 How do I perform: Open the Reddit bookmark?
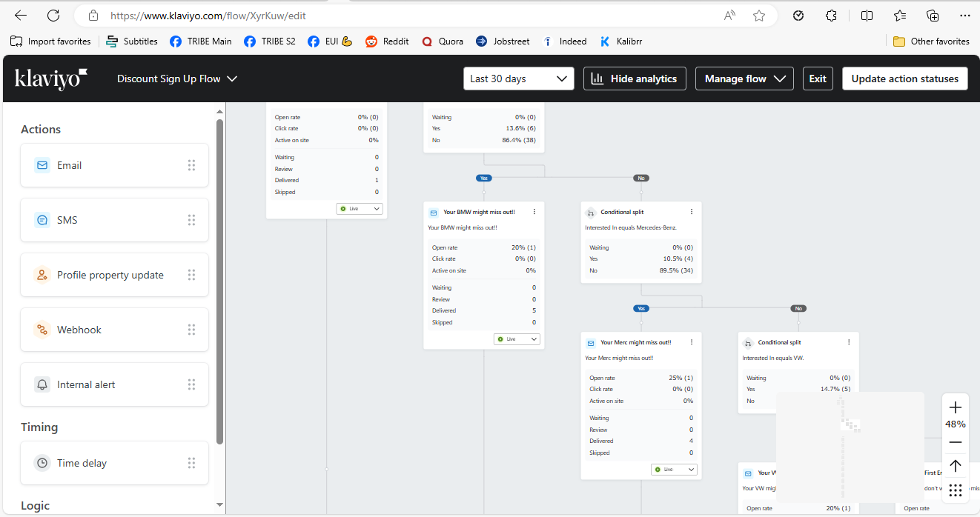(387, 41)
